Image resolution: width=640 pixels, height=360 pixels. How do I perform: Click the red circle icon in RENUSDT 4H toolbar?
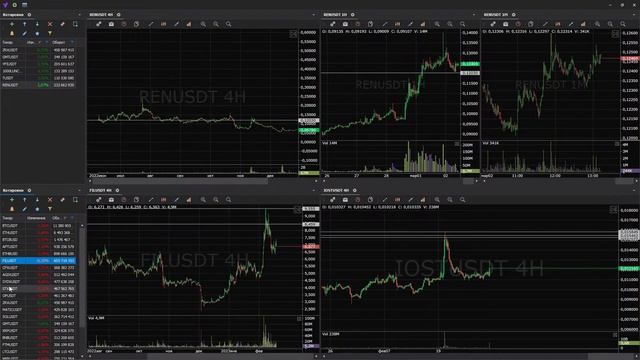(124, 24)
